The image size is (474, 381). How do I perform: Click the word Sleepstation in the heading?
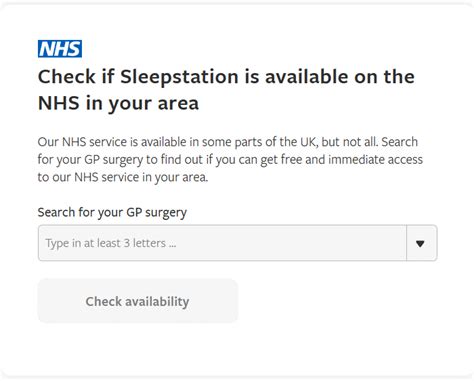click(x=179, y=77)
